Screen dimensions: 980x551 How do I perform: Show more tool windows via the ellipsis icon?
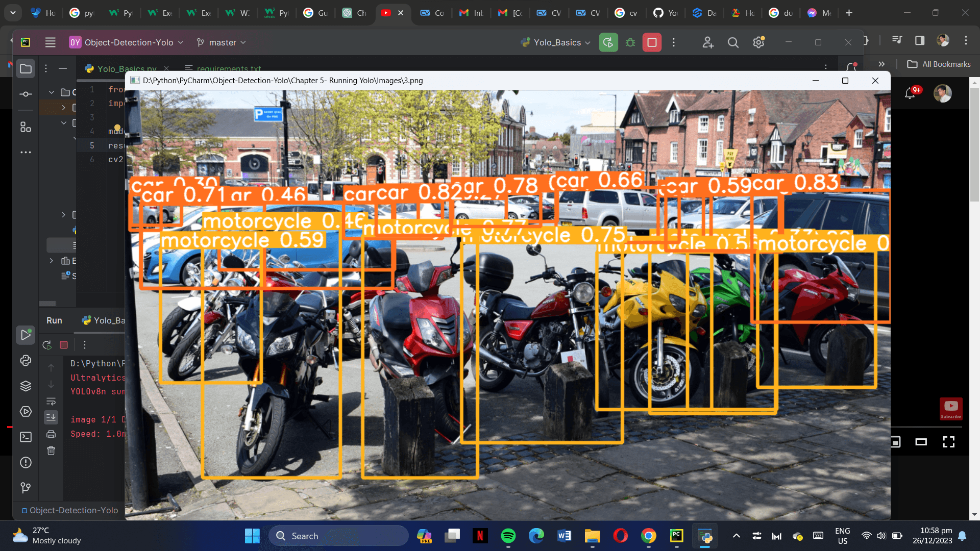[26, 152]
